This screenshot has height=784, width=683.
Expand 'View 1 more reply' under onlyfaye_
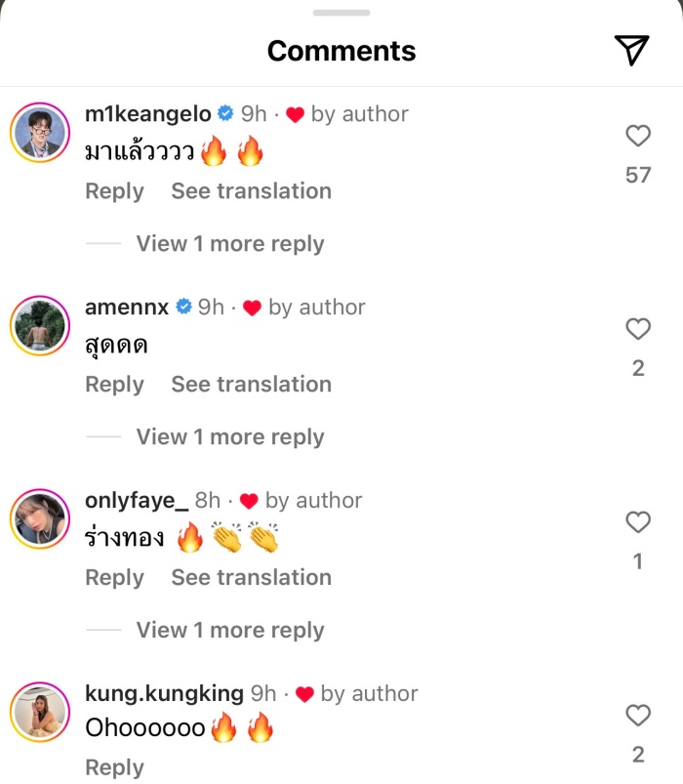click(229, 631)
